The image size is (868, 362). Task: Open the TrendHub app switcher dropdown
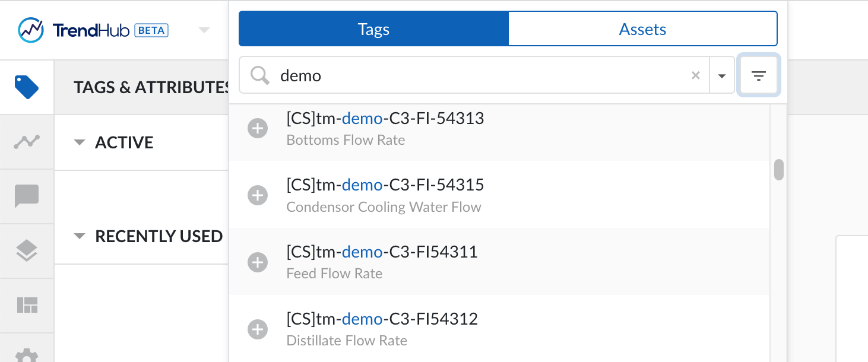pos(204,30)
